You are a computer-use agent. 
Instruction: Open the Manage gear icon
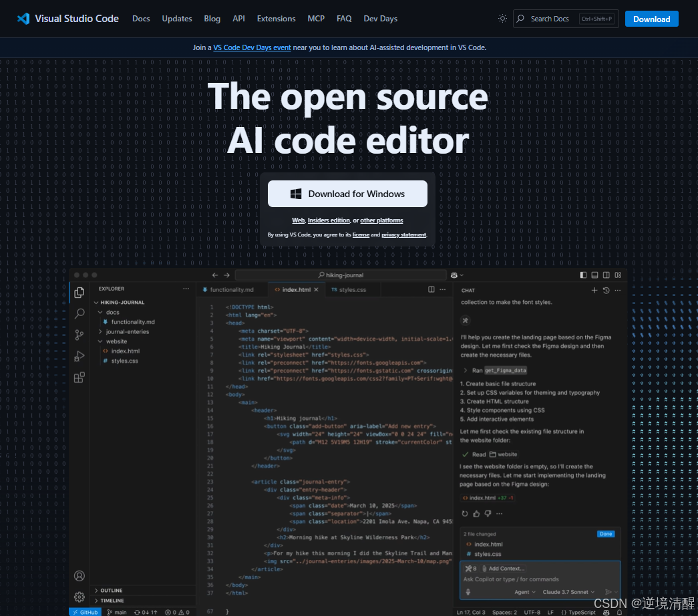pyautogui.click(x=79, y=597)
